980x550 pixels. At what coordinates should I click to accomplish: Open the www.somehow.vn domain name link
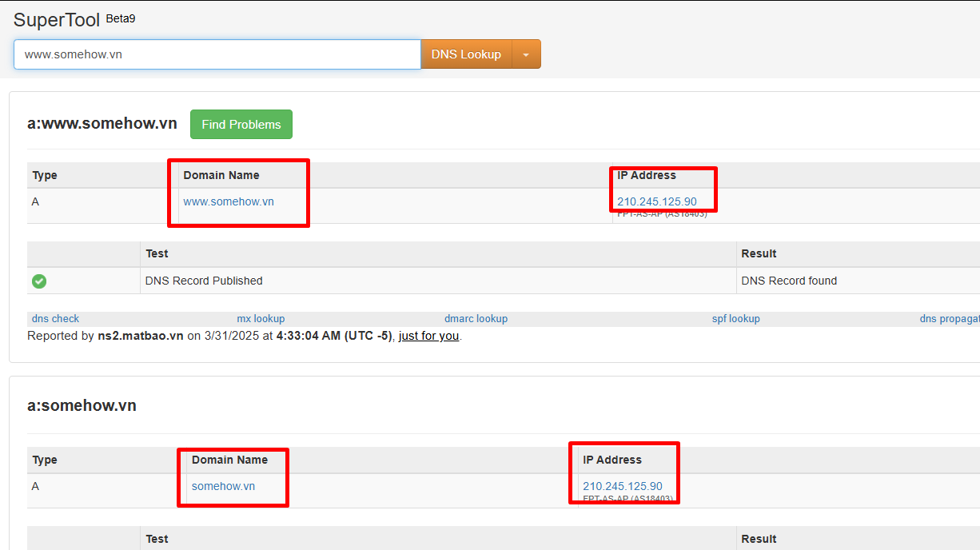pos(229,201)
